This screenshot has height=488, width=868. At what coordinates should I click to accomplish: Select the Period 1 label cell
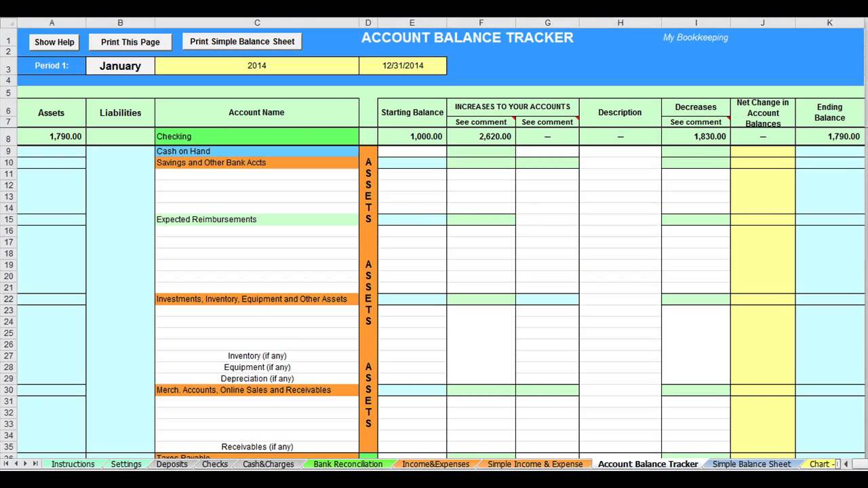click(x=52, y=66)
